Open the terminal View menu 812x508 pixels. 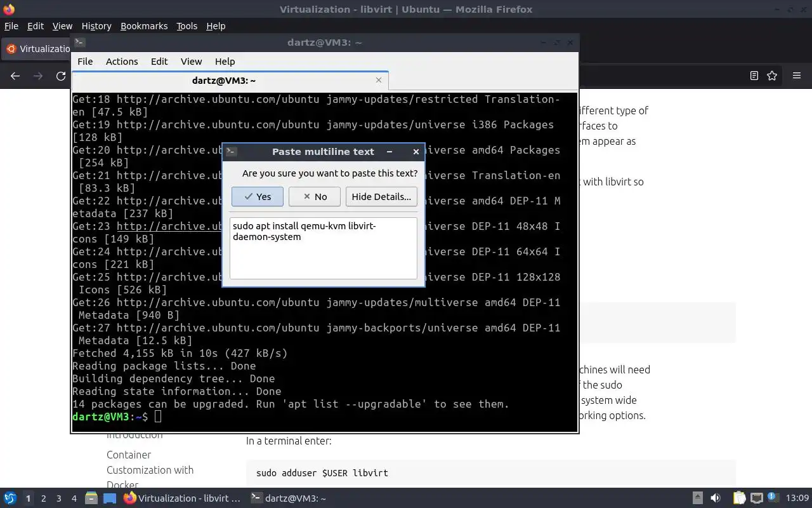coord(191,62)
